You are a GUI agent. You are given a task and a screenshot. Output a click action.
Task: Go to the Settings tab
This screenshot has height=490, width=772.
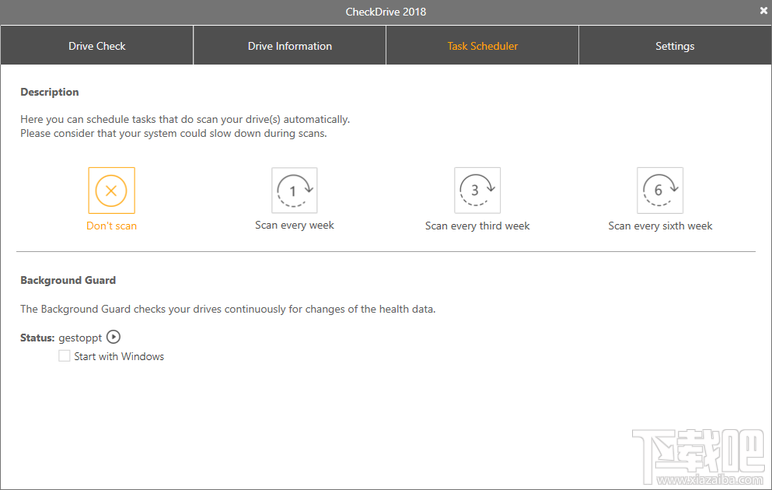pos(675,46)
